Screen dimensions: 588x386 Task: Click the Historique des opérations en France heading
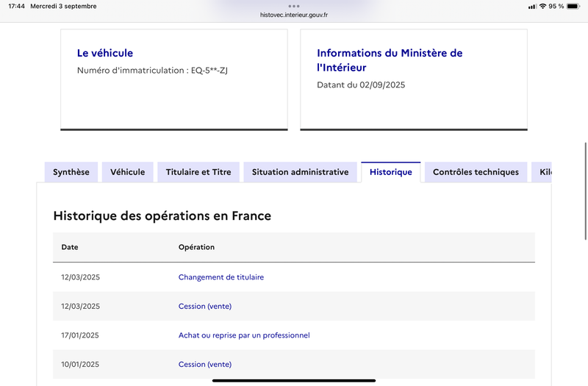162,216
